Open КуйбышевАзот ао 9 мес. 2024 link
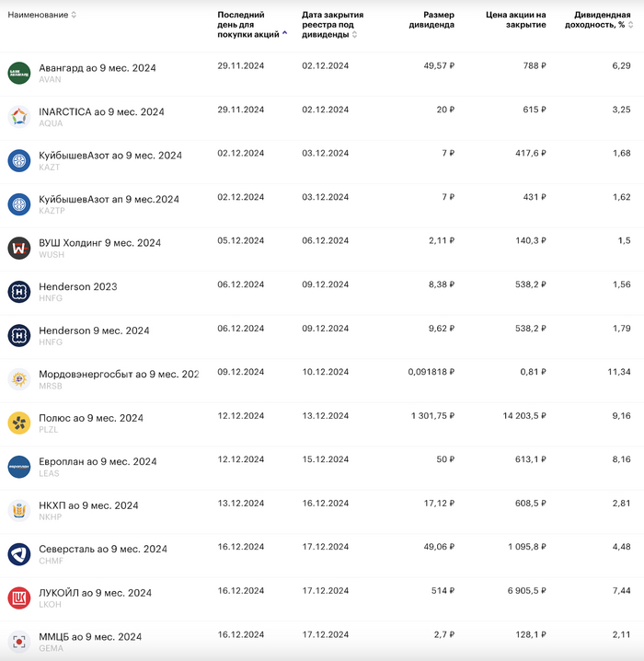 point(110,156)
